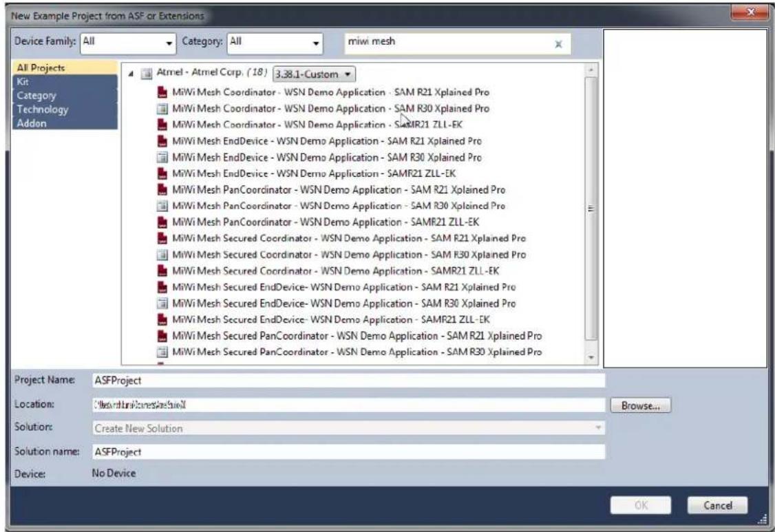Click icon beside MiWi Mesh EndDevice SAMR21 ZLL-EK
Viewport: 775px width, 532px height.
coord(162,173)
